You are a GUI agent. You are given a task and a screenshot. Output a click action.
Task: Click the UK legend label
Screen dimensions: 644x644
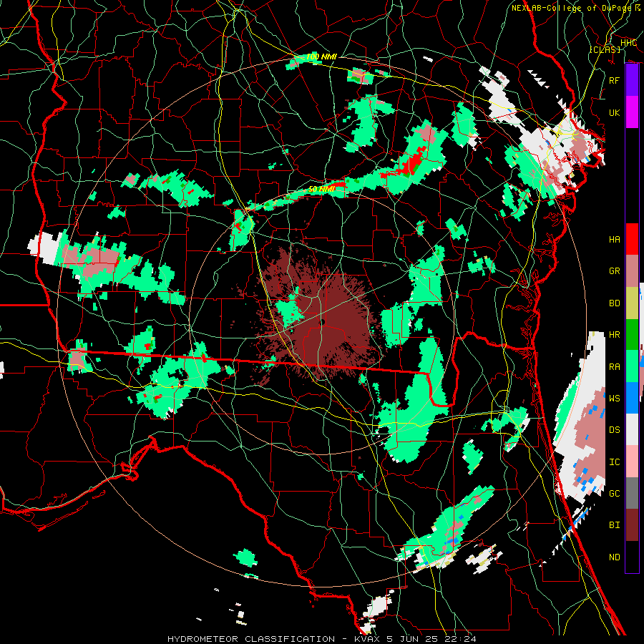click(x=614, y=112)
